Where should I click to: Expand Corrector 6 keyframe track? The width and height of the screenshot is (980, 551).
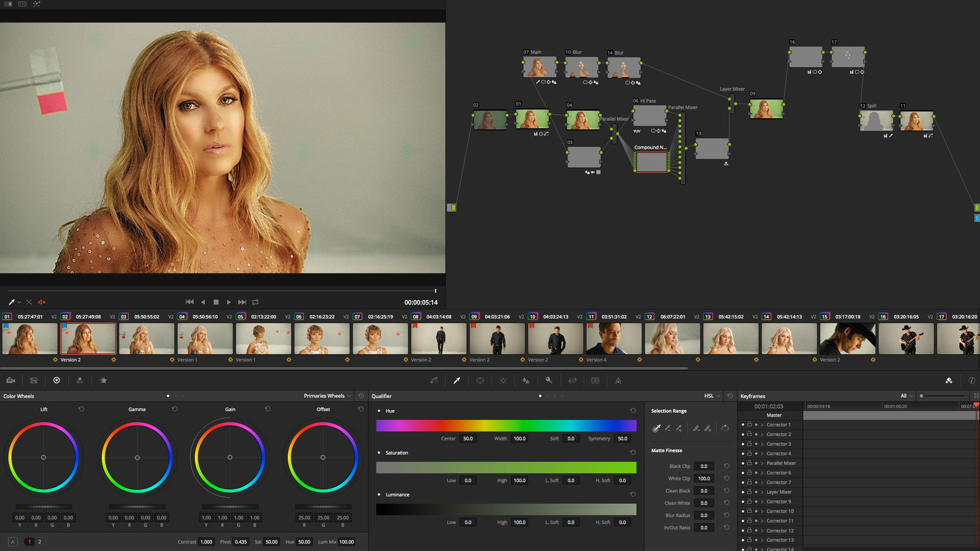coord(762,473)
